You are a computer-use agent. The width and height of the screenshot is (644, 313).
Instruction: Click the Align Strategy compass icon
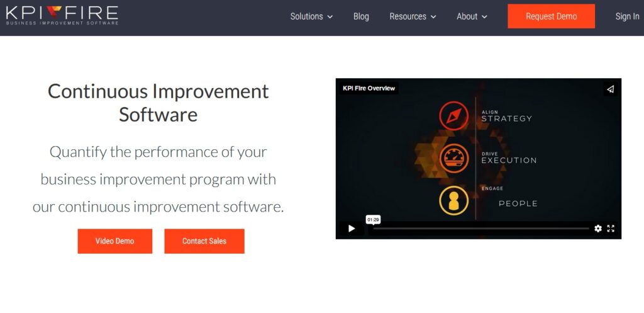coord(453,116)
